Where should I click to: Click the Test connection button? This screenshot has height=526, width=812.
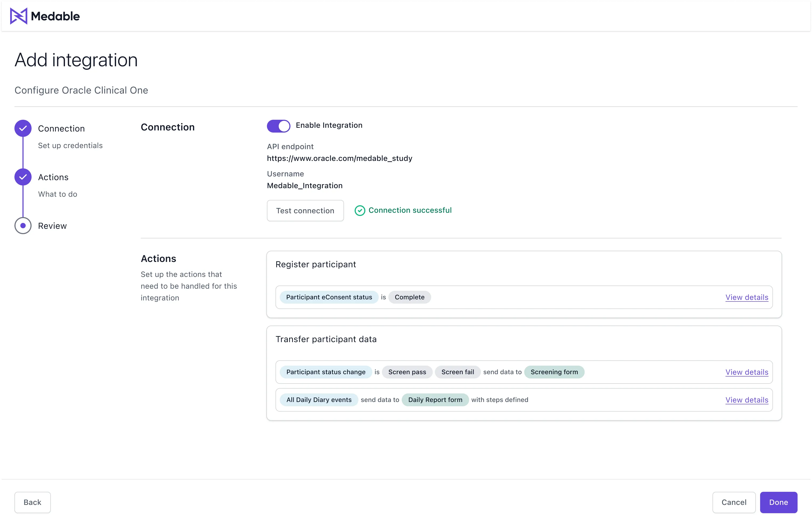(305, 211)
